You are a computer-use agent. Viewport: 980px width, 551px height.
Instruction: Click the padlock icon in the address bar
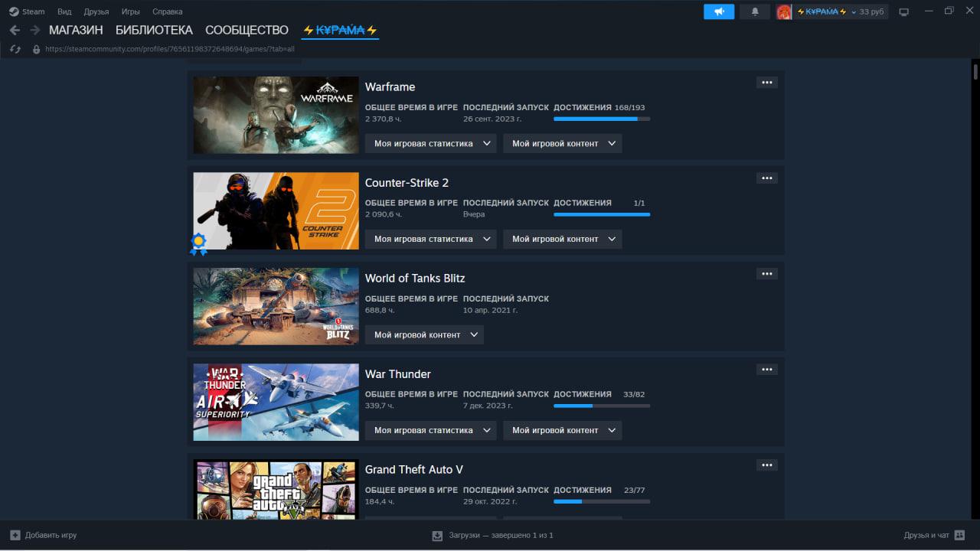36,49
